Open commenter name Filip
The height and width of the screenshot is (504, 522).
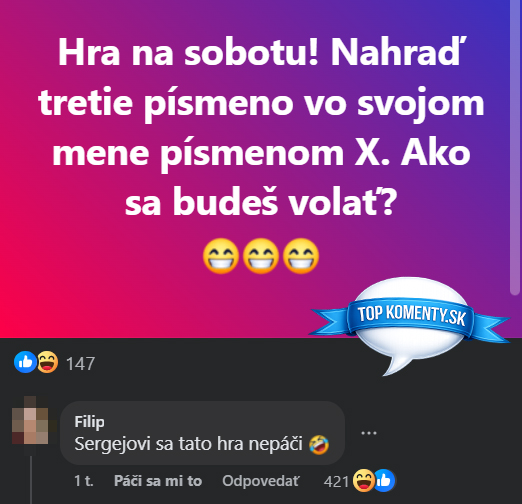tap(89, 422)
